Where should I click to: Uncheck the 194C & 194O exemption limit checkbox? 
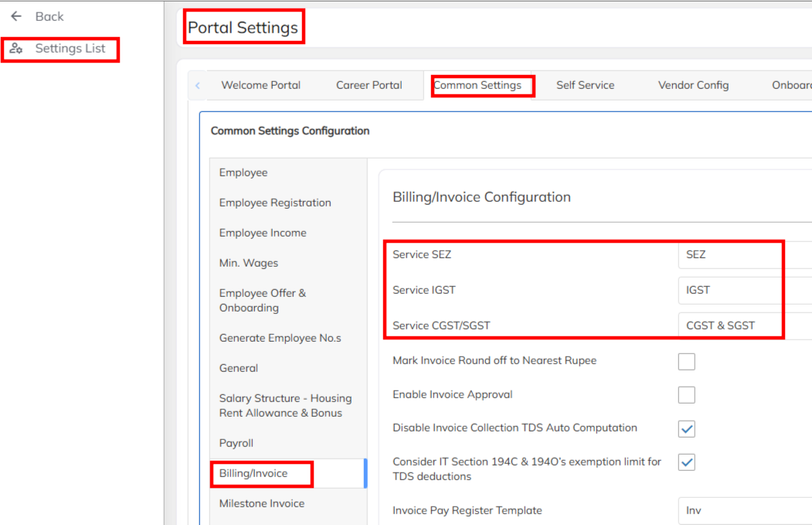click(686, 462)
